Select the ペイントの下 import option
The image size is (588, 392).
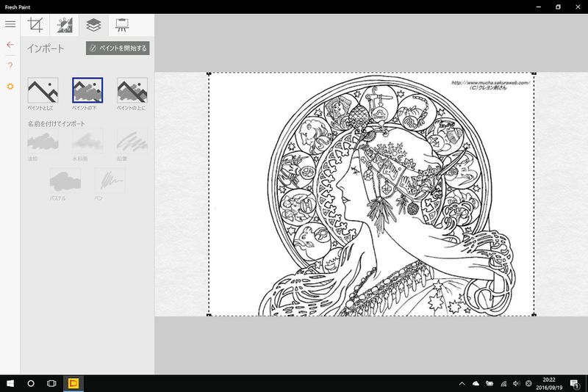[87, 90]
